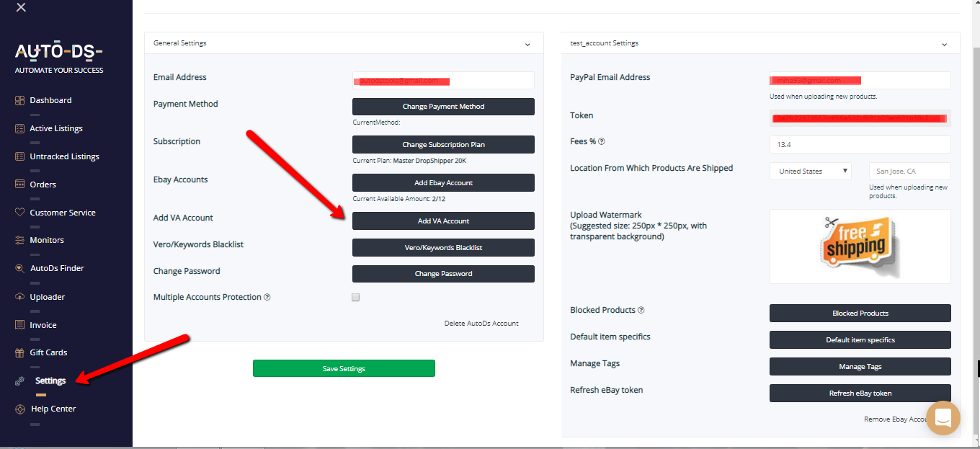The height and width of the screenshot is (449, 980).
Task: Go to the Uploader page
Action: (x=48, y=297)
